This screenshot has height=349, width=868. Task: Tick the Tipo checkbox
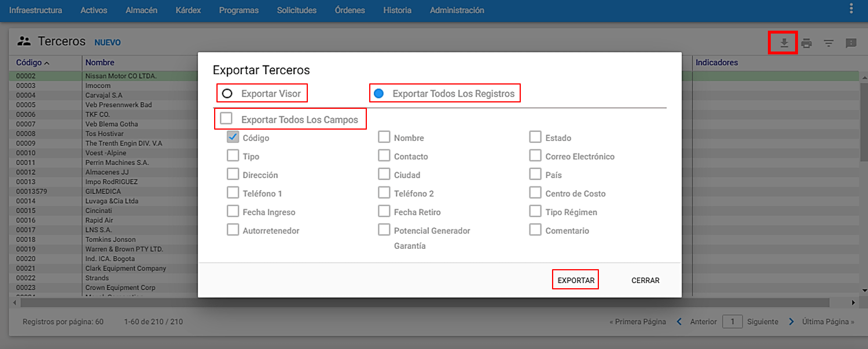pos(233,156)
